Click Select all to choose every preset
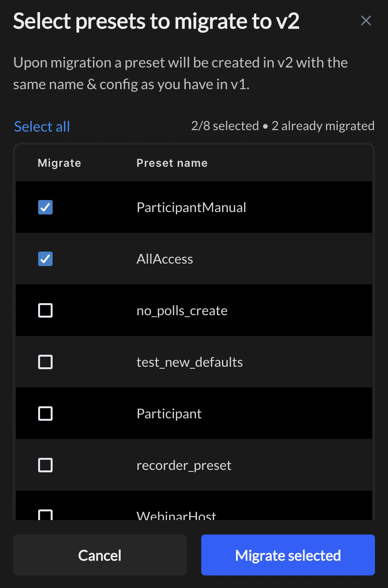The height and width of the screenshot is (588, 388). pyautogui.click(x=42, y=126)
